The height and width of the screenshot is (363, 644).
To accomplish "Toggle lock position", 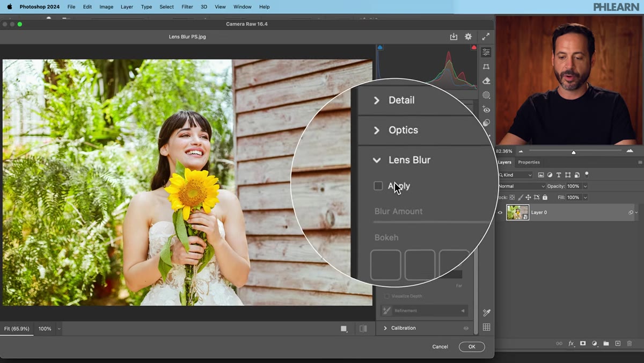I will tap(528, 198).
